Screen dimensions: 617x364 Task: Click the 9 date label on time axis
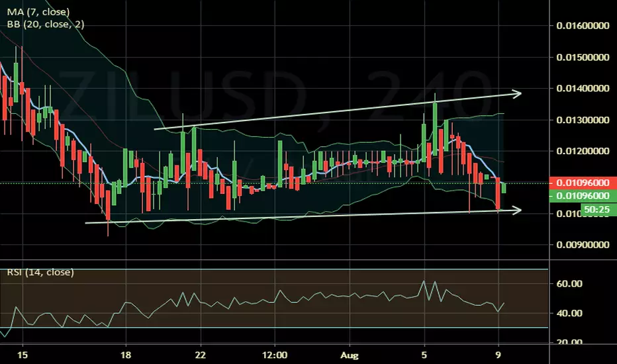[x=498, y=355]
